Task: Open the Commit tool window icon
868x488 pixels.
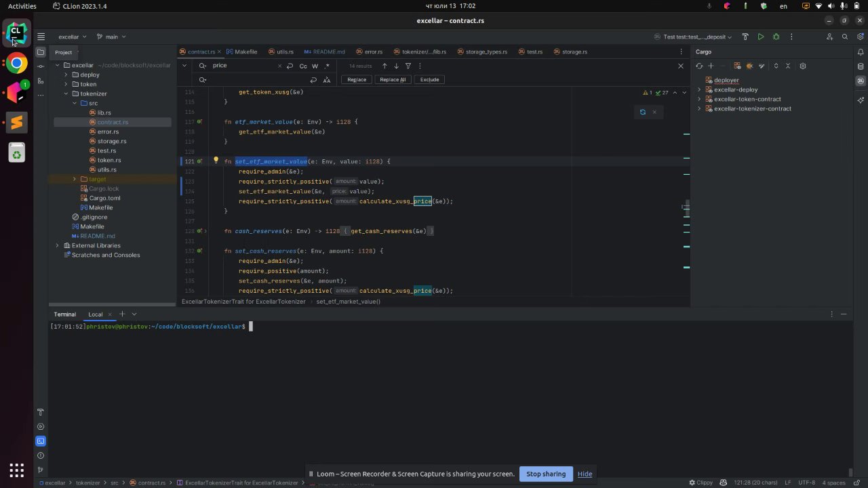Action: click(41, 66)
